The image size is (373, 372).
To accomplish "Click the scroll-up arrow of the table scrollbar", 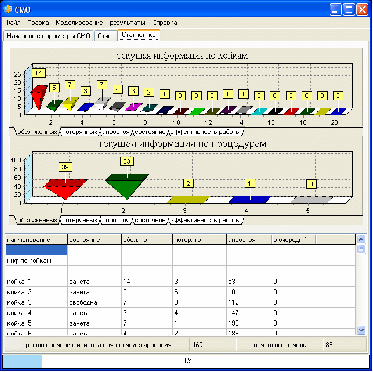I will point(360,239).
